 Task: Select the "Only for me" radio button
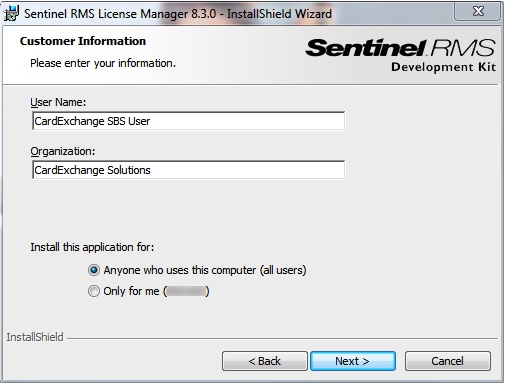coord(94,291)
